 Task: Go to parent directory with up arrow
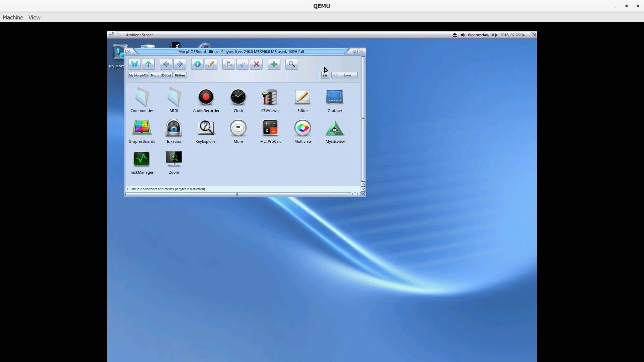point(148,64)
